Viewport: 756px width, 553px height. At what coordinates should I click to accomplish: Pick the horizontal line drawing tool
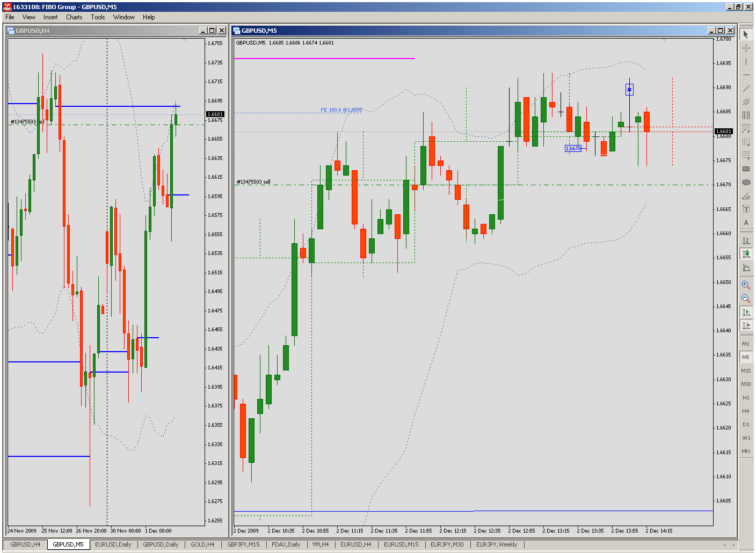[x=746, y=76]
